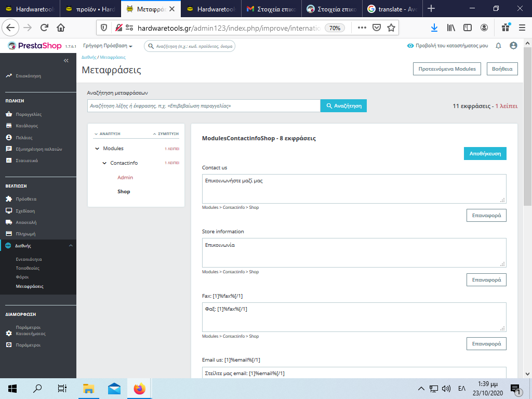Reset the Fax translation

(x=486, y=344)
